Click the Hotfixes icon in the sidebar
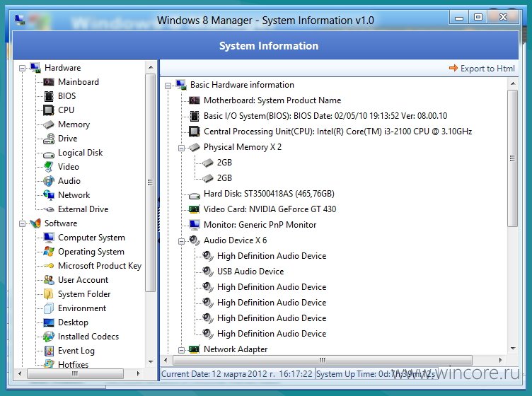Image resolution: width=532 pixels, height=396 pixels. pos(49,364)
